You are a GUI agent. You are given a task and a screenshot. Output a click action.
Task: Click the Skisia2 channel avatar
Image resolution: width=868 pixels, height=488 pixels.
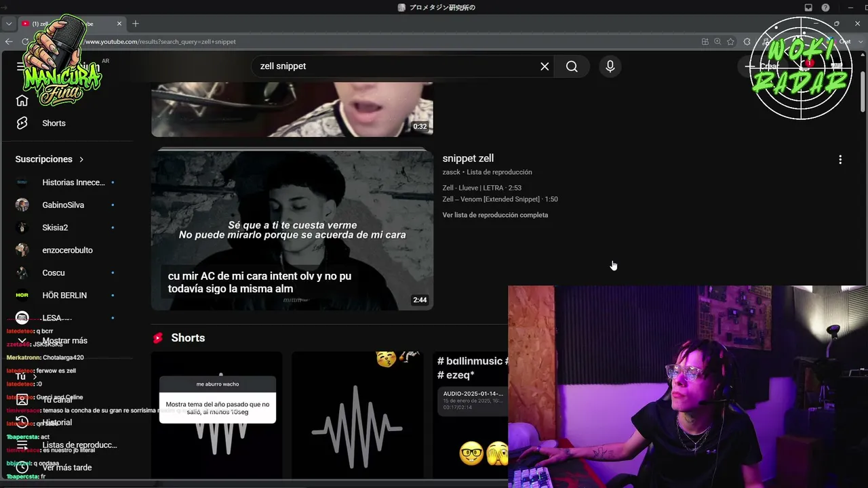22,228
